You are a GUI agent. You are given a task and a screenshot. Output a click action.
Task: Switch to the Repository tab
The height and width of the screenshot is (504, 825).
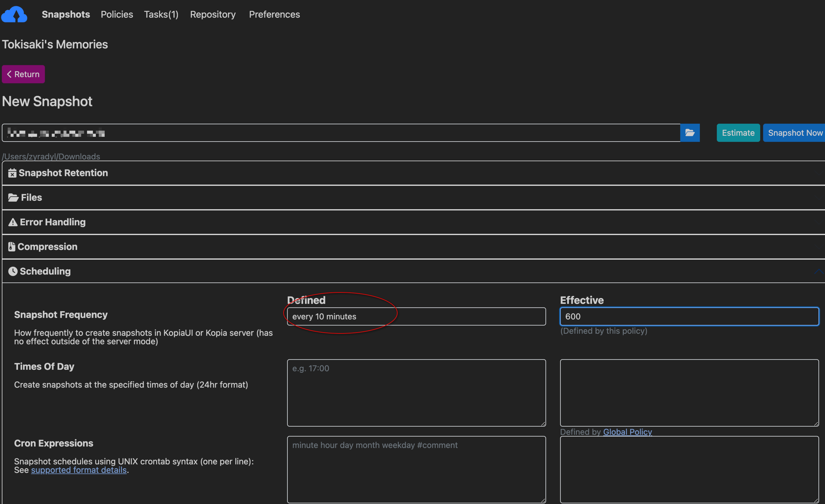pos(213,14)
